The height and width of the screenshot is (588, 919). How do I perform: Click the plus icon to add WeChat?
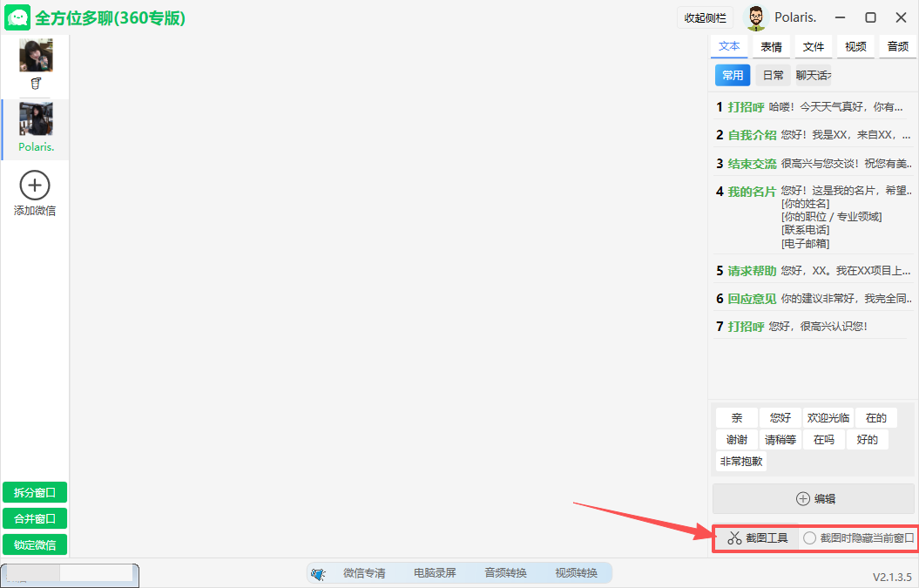35,186
